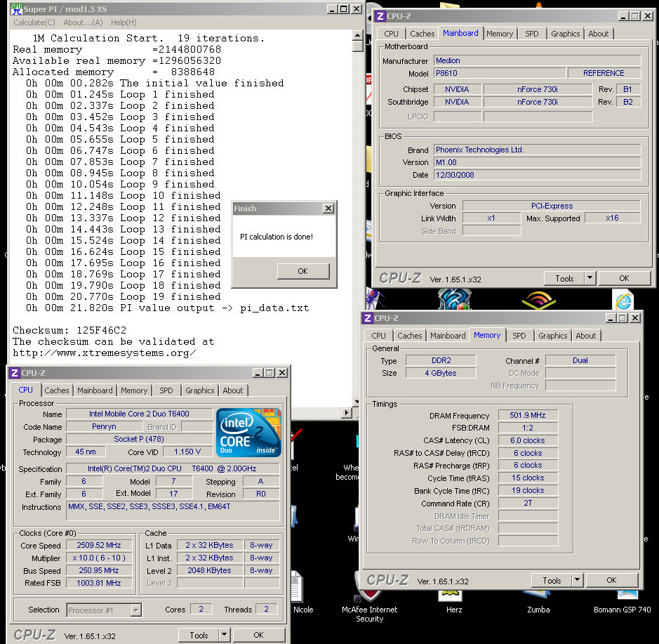Click the CPU-Z icon in Mainboard window title
Screen dimensions: 659x644
tap(380, 16)
